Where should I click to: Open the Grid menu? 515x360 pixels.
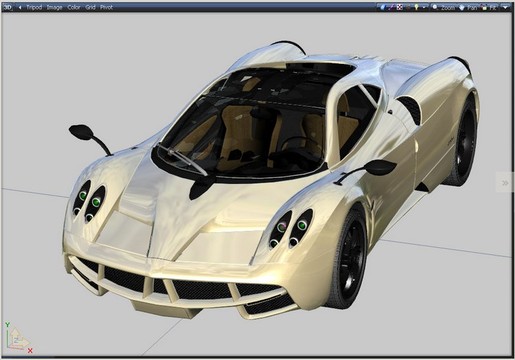coord(90,7)
